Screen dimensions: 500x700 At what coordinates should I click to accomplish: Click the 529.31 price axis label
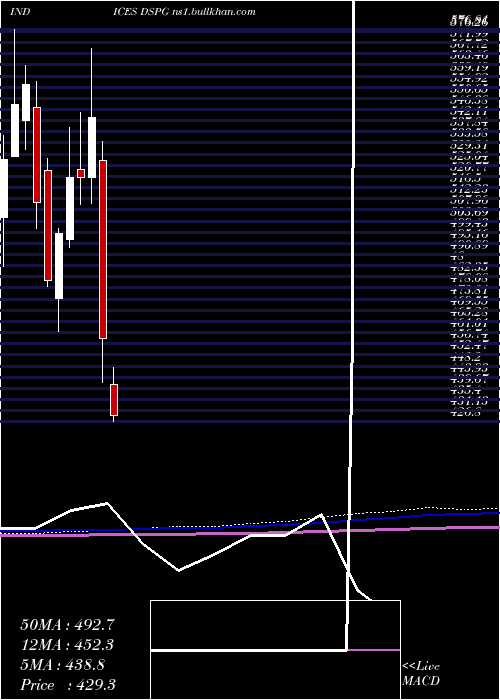click(468, 146)
